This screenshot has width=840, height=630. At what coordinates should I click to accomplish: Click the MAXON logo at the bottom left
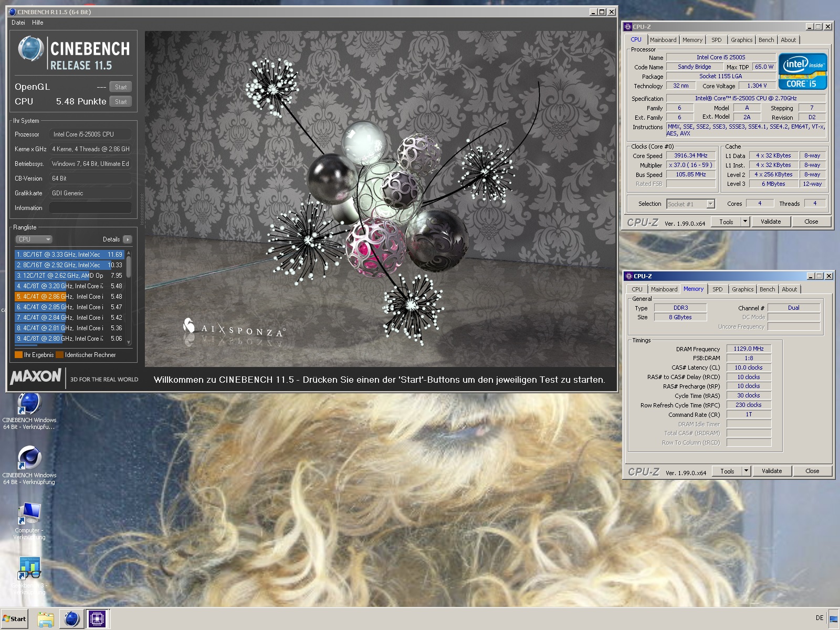[36, 376]
